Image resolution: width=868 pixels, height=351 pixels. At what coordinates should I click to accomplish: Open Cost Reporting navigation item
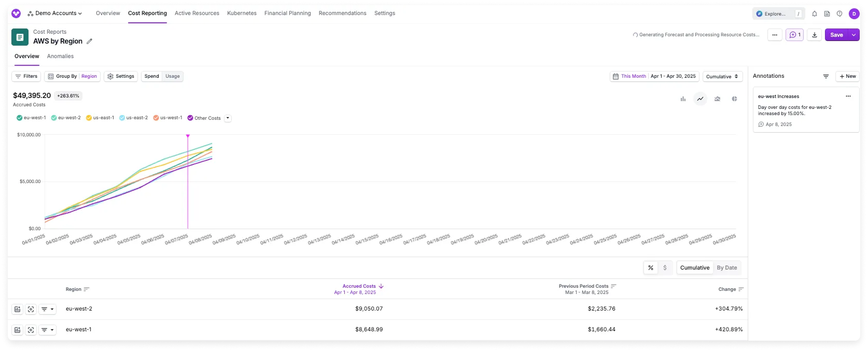coord(147,13)
